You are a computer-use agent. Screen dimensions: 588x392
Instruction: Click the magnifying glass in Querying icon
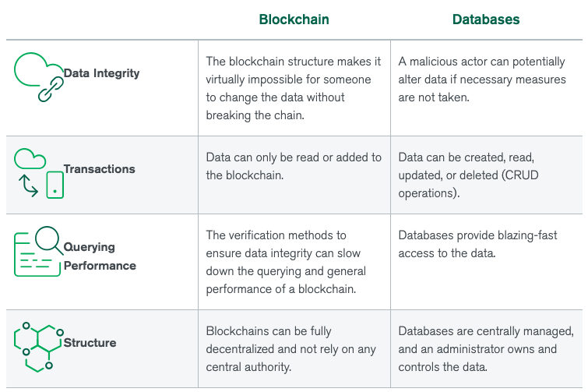click(49, 241)
